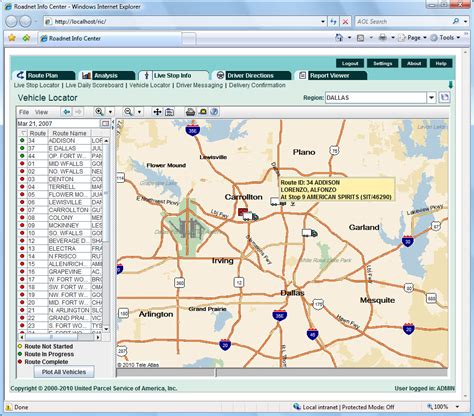This screenshot has width=474, height=416.
Task: Click the Mar 21, 2007 date field
Action: (59, 124)
